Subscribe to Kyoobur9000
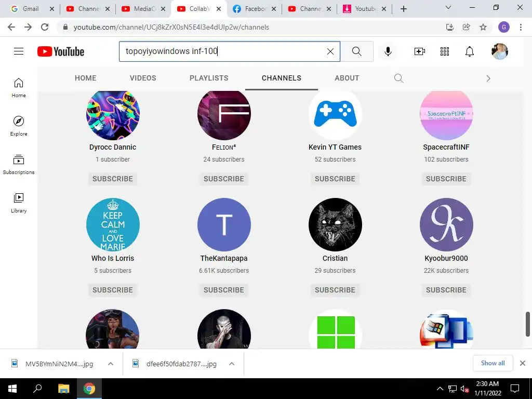Screen dimensions: 532x399 [446, 290]
